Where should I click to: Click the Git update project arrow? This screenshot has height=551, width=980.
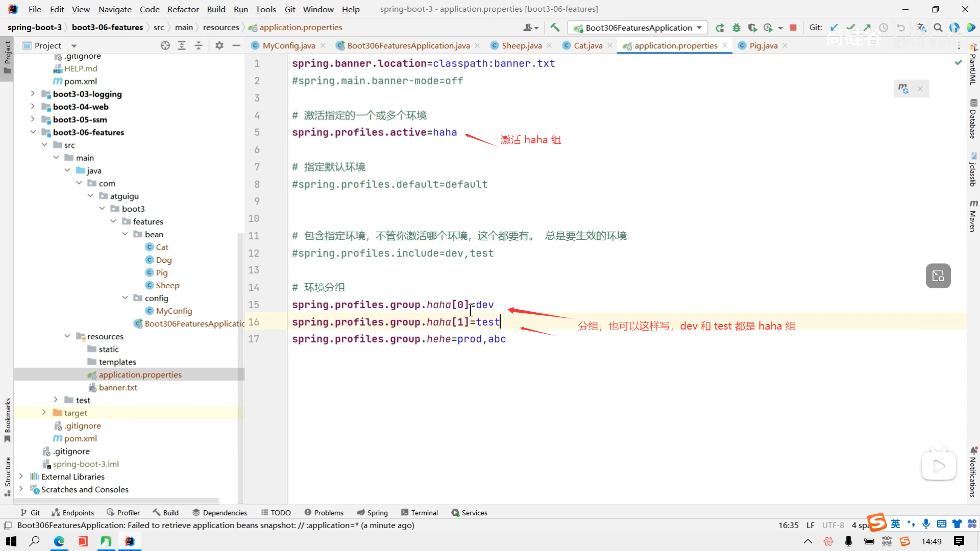(x=834, y=28)
